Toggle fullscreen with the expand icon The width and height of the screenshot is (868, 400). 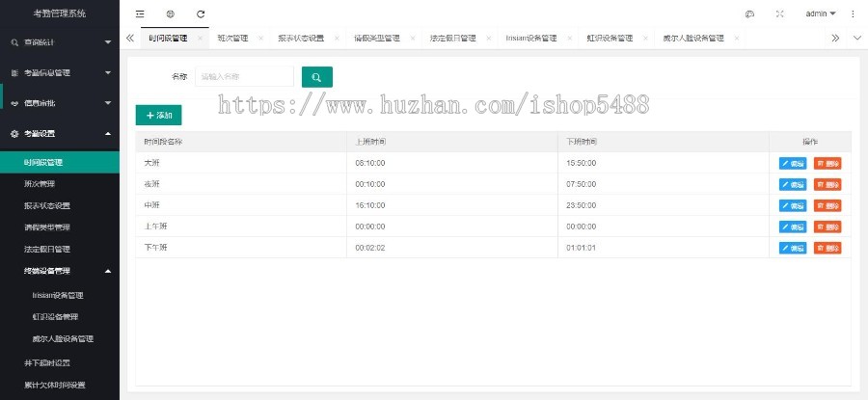tap(780, 14)
